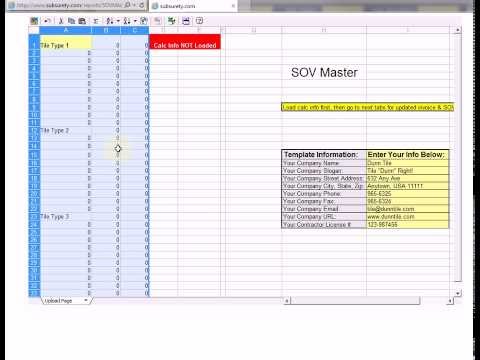Image resolution: width=480 pixels, height=360 pixels.
Task: Select the Upload Page sheet tab
Action: click(59, 301)
